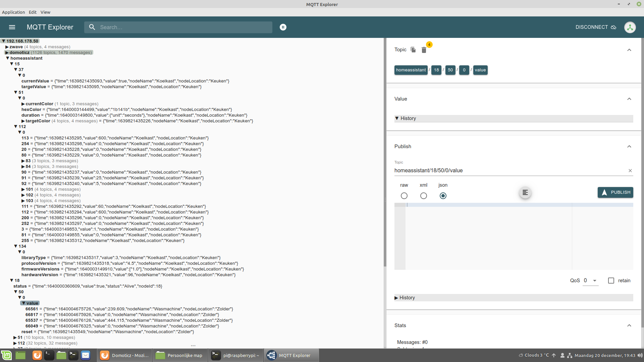Viewport: 644px width, 362px height.
Task: Switch to Domoticz Mozilla window
Action: click(125, 355)
